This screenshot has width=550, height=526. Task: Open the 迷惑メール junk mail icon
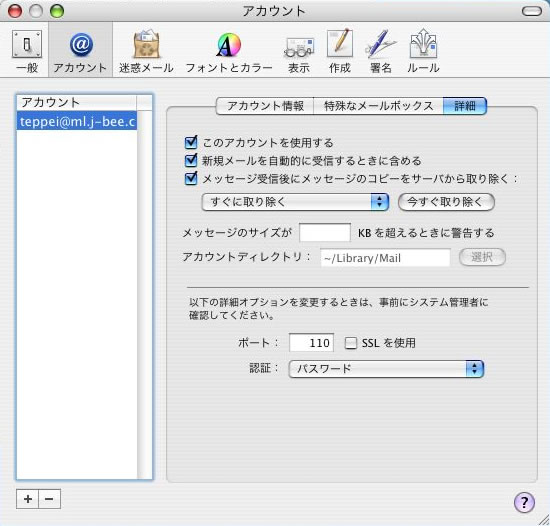(x=146, y=45)
